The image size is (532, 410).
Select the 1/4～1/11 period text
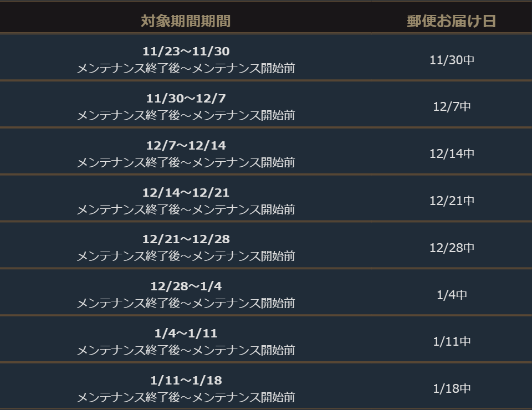tap(186, 334)
